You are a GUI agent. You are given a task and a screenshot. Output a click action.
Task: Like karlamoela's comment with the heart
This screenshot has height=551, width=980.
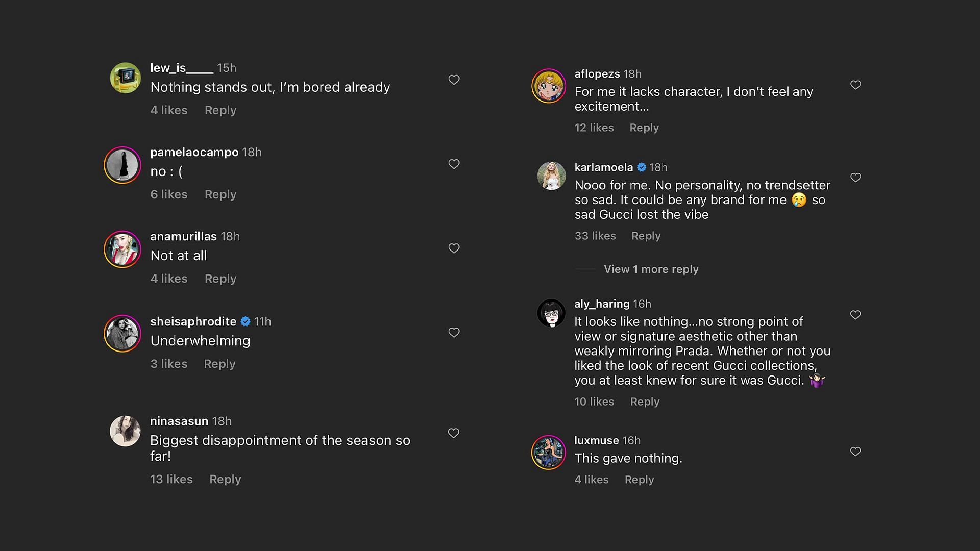855,177
